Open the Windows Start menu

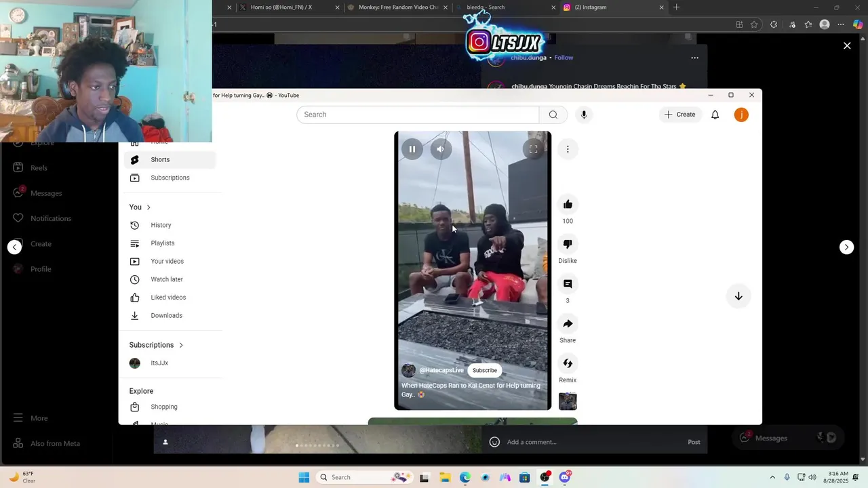tap(304, 477)
